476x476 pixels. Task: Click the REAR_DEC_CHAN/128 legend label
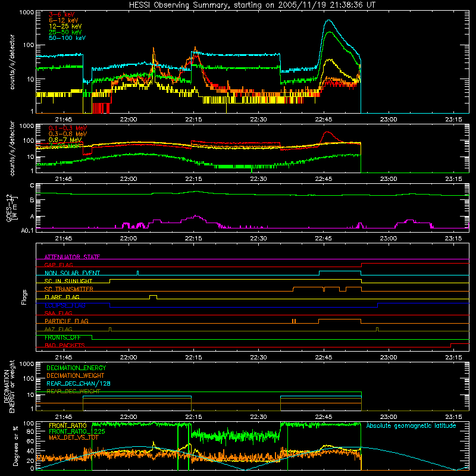(79, 383)
